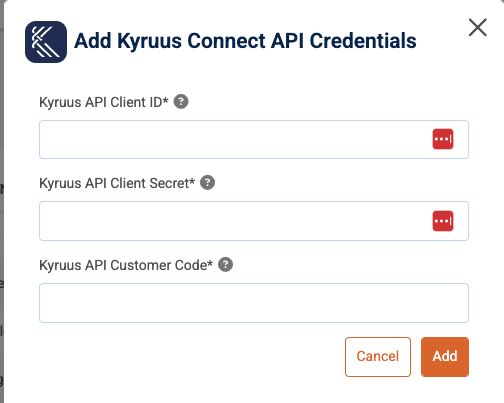Image resolution: width=504 pixels, height=403 pixels.
Task: Close the Add Kyruus Connect API Credentials dialog
Action: 478,27
